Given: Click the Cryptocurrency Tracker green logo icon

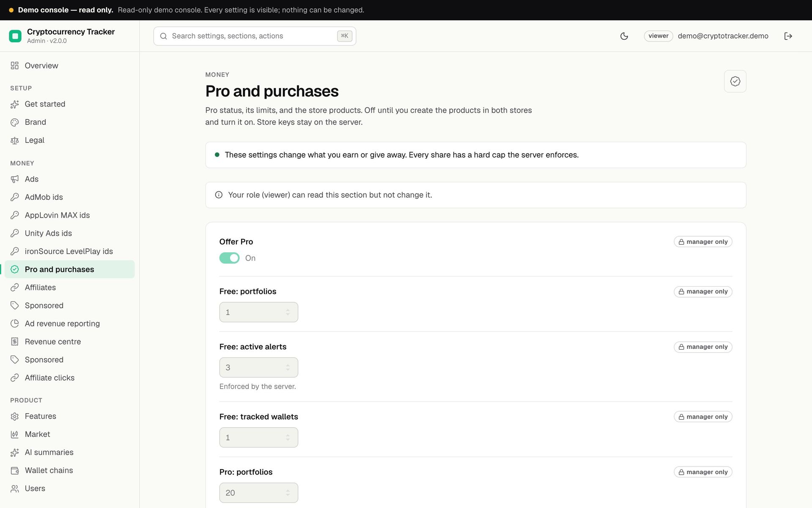Looking at the screenshot, I should (x=15, y=36).
